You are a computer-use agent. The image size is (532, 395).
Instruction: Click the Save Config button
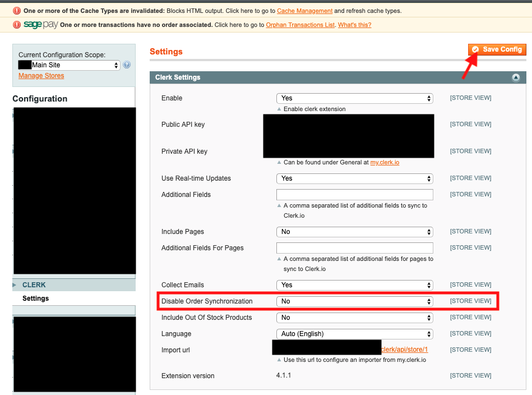(x=497, y=49)
